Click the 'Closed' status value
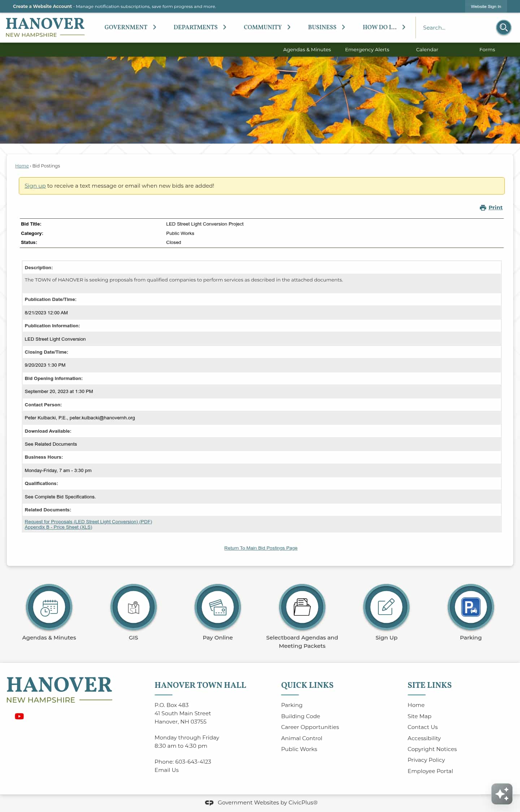 point(174,243)
